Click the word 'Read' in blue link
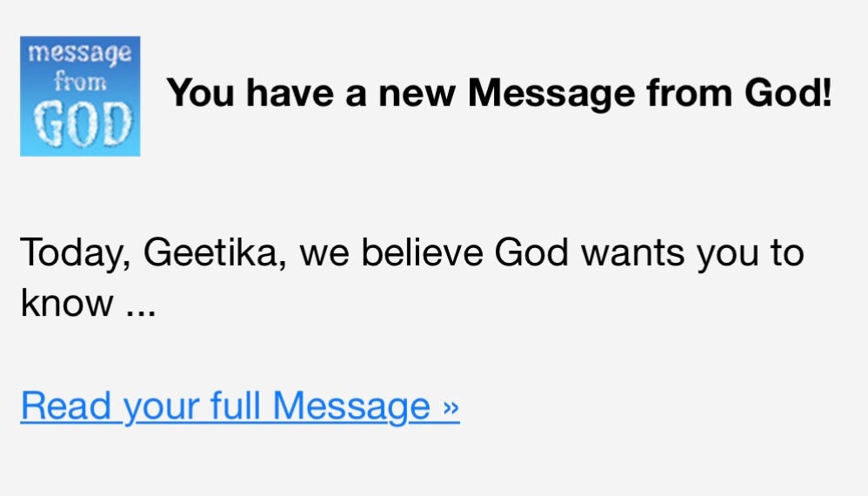The image size is (868, 496). click(x=66, y=406)
